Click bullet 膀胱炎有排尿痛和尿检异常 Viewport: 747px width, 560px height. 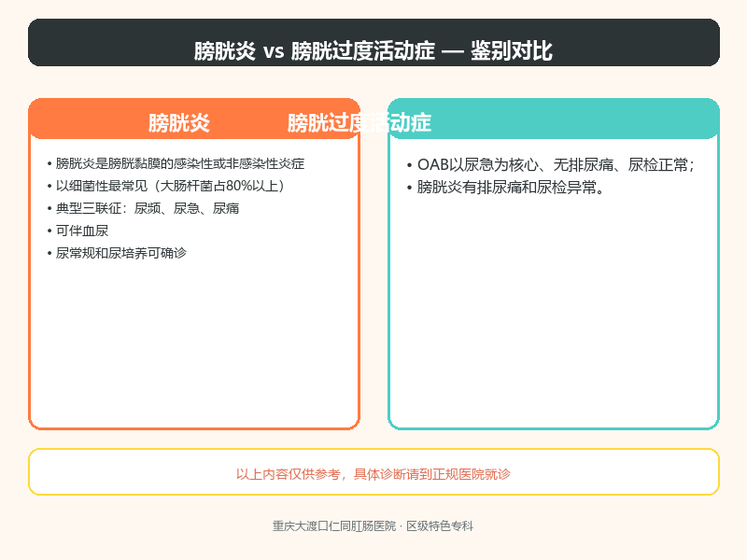click(x=505, y=188)
